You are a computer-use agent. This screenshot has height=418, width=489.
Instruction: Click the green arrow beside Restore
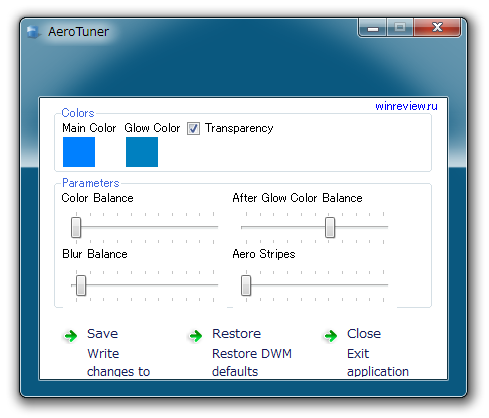(x=196, y=336)
